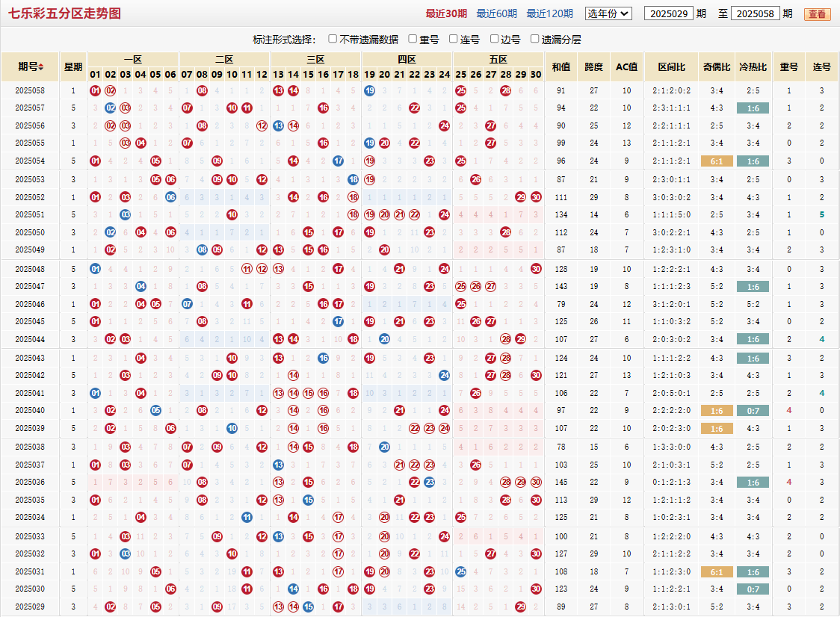Click the 区间比 column header
Image resolution: width=840 pixels, height=617 pixels.
coord(671,67)
